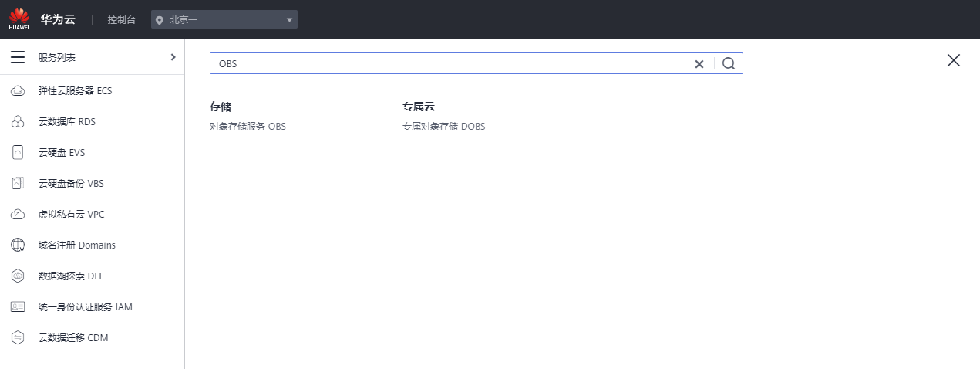Open search result 对象存储服务 OBS

tap(248, 127)
